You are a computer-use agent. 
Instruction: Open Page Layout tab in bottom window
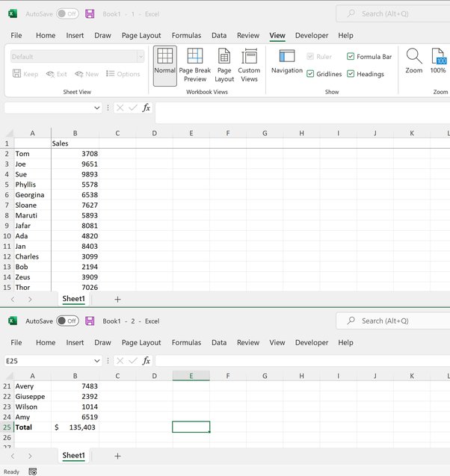tap(141, 342)
